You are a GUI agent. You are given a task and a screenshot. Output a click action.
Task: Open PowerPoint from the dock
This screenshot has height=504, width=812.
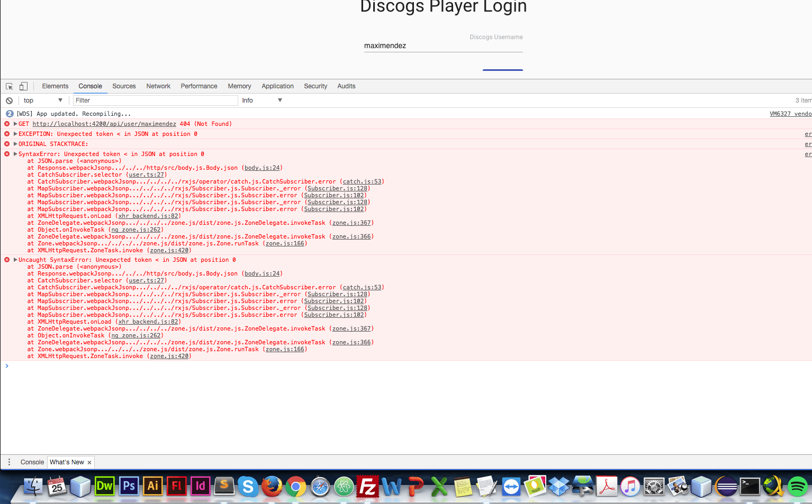coord(416,487)
